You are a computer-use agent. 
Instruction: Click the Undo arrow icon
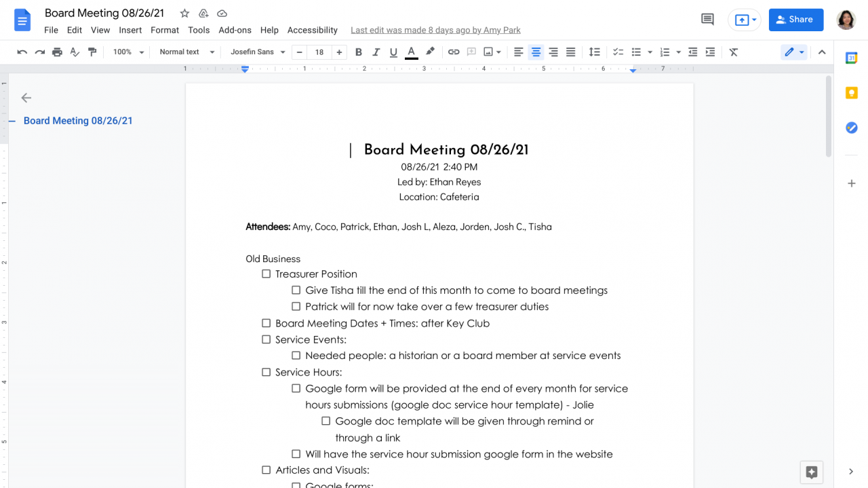22,52
